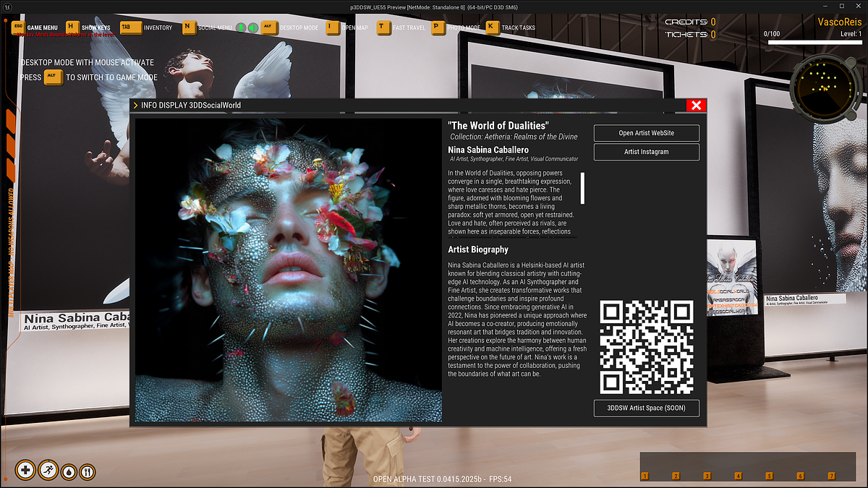Activate Photo Mode P key icon
The height and width of the screenshot is (488, 868).
437,27
